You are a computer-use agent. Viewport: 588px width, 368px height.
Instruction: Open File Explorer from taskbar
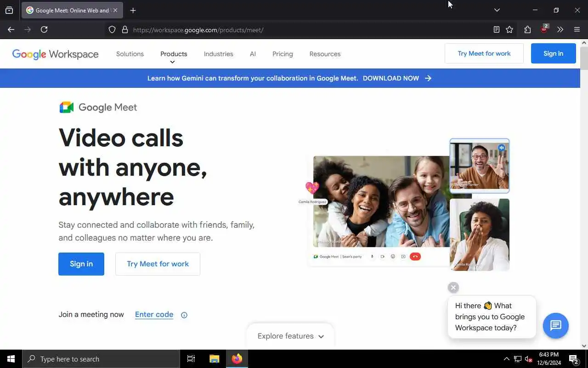214,359
